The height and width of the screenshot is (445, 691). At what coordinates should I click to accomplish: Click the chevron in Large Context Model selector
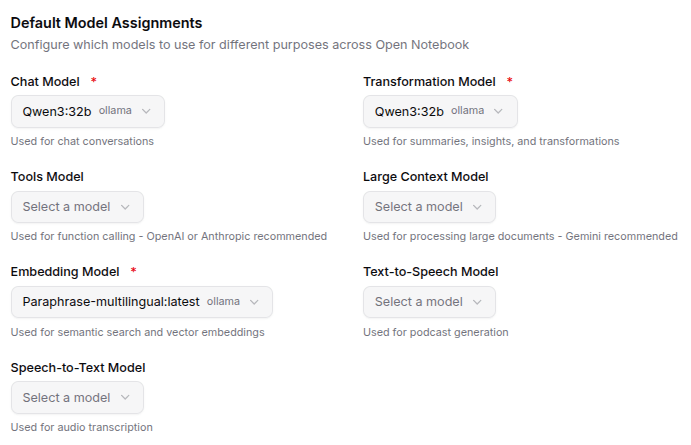[x=477, y=207]
